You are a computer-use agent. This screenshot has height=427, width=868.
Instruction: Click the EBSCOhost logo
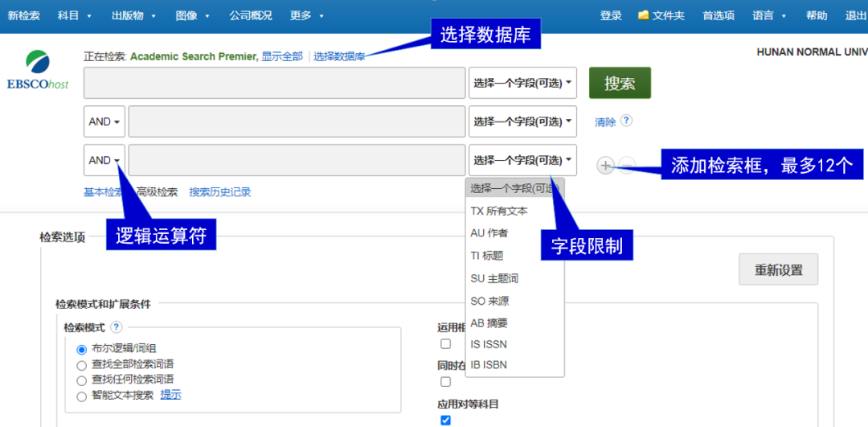38,70
